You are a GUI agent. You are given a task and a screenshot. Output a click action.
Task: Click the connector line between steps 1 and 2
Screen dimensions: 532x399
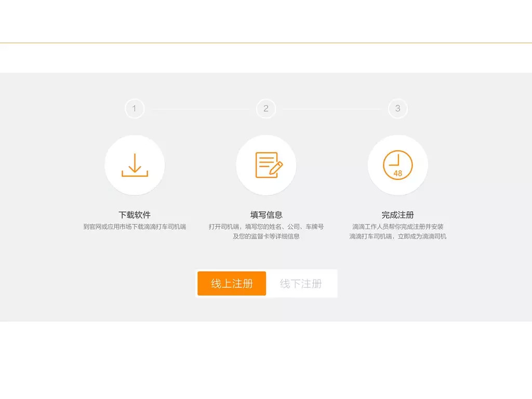pos(200,109)
